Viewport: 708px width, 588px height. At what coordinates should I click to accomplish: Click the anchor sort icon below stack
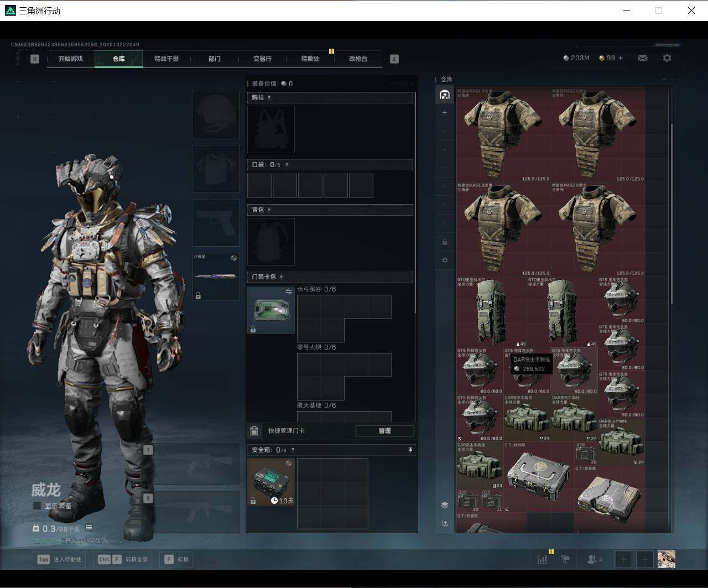click(445, 523)
